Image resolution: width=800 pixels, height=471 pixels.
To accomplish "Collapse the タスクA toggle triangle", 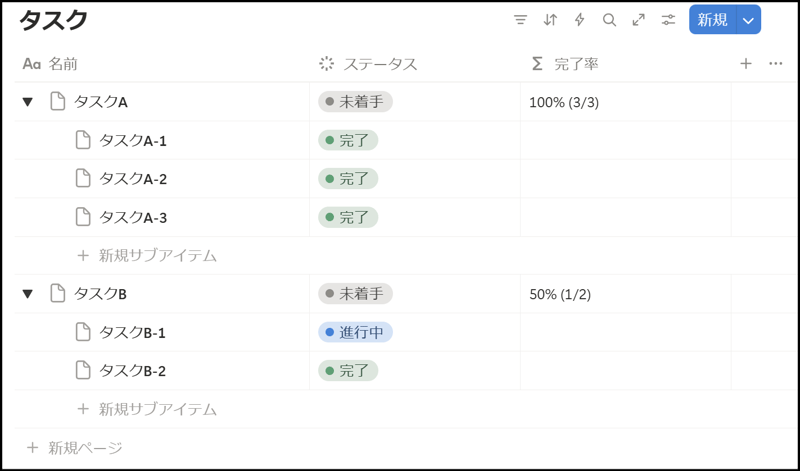I will [28, 102].
